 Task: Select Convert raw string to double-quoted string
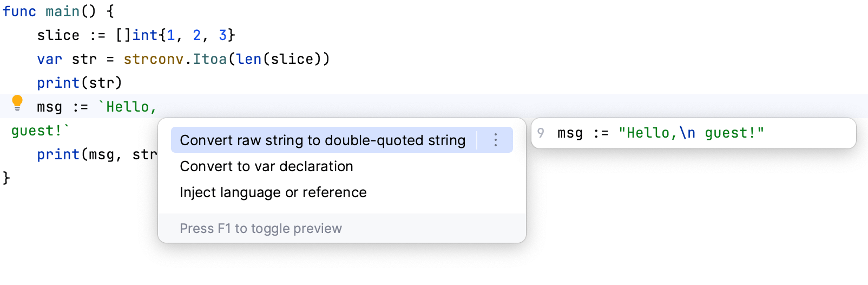(x=323, y=140)
